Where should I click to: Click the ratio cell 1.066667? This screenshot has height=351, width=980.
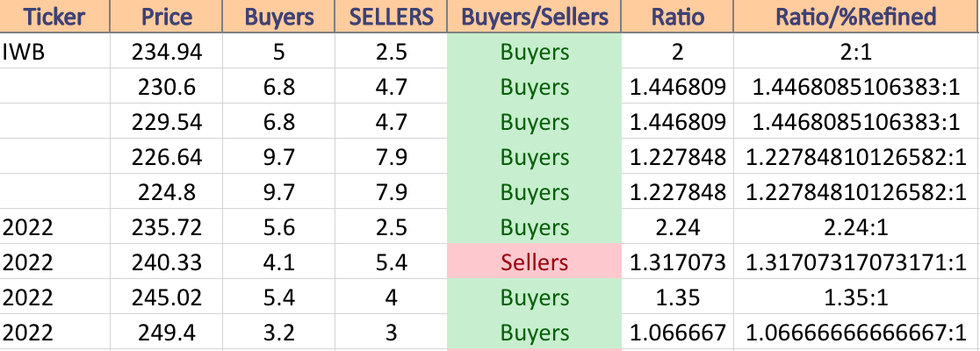coord(678,332)
